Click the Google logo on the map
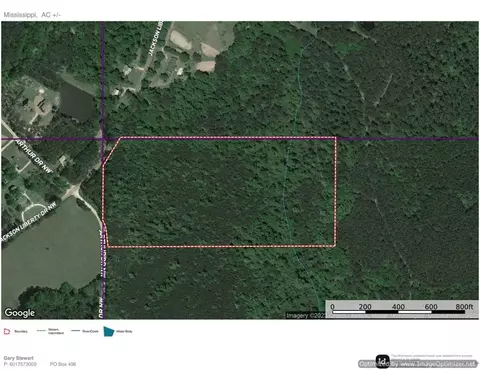 coord(20,313)
